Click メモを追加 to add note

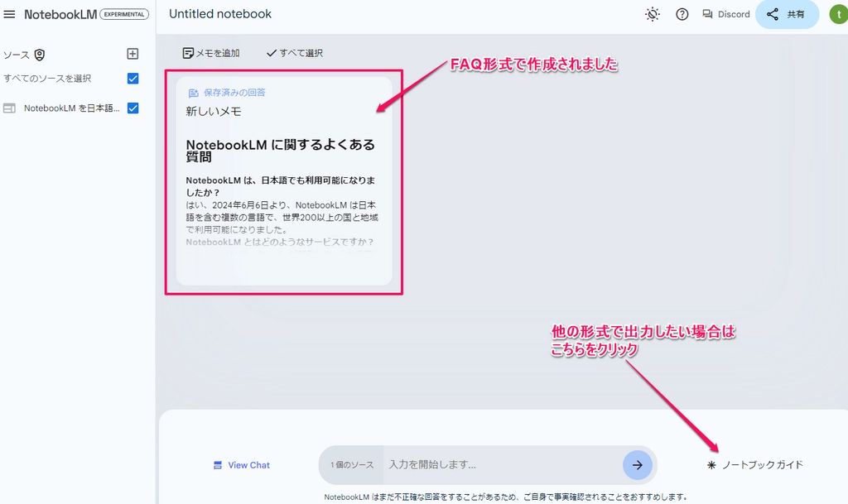tap(211, 53)
